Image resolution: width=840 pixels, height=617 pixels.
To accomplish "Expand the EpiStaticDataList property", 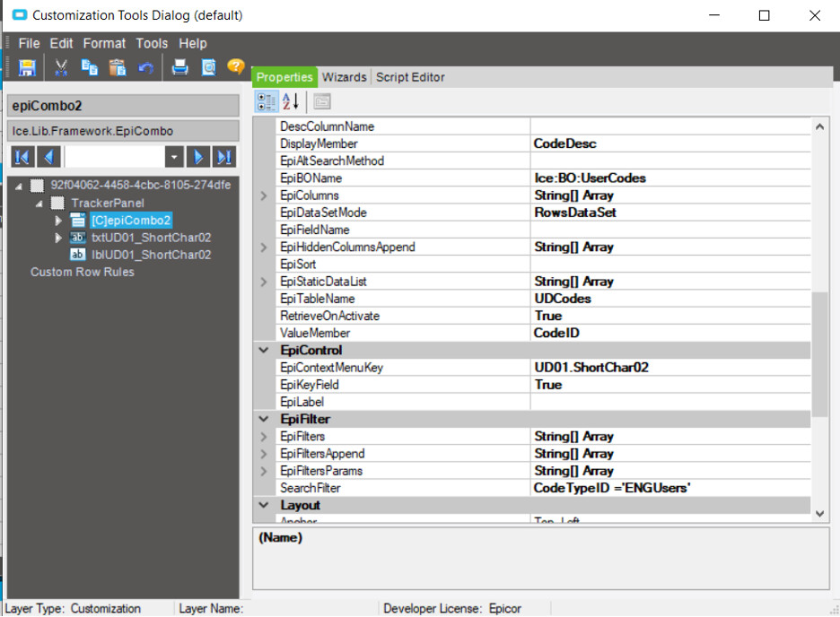I will click(264, 282).
